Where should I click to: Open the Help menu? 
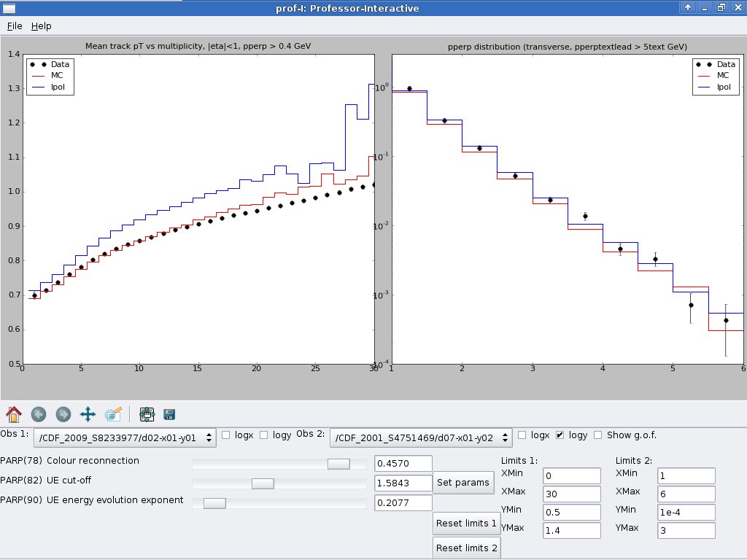pos(41,26)
